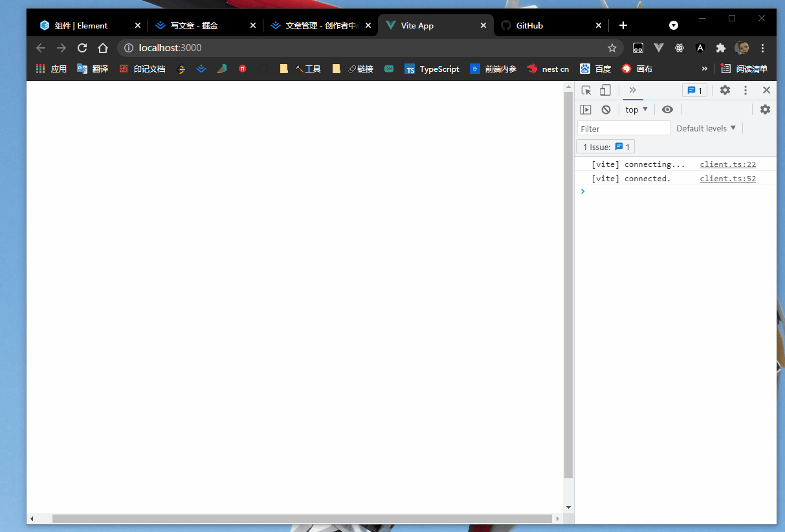Toggle the device toolbar icon
This screenshot has height=532, width=785.
click(x=605, y=91)
